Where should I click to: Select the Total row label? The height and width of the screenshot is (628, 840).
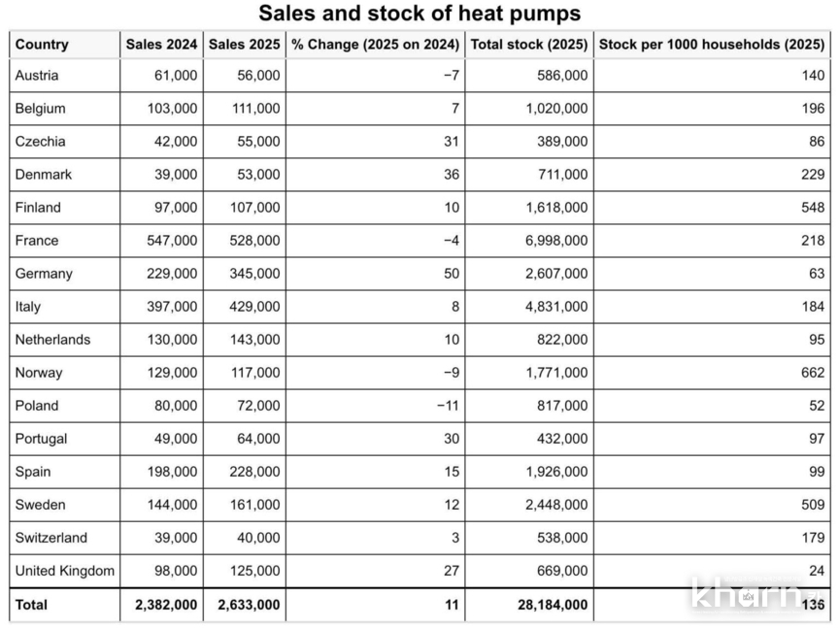31,605
